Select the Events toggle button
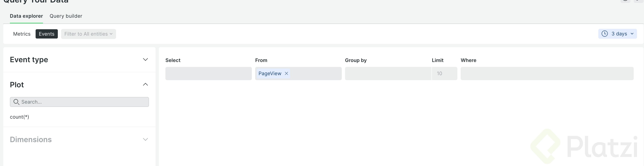644x166 pixels. (46, 34)
